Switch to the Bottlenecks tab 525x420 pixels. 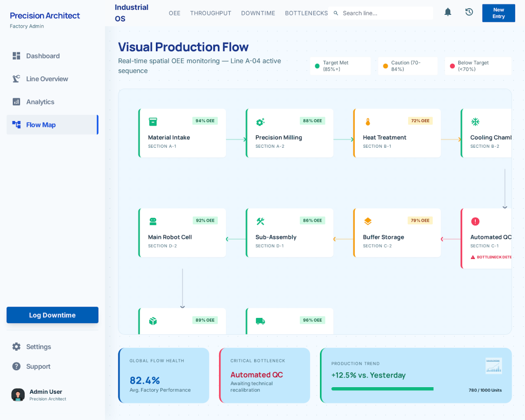306,13
